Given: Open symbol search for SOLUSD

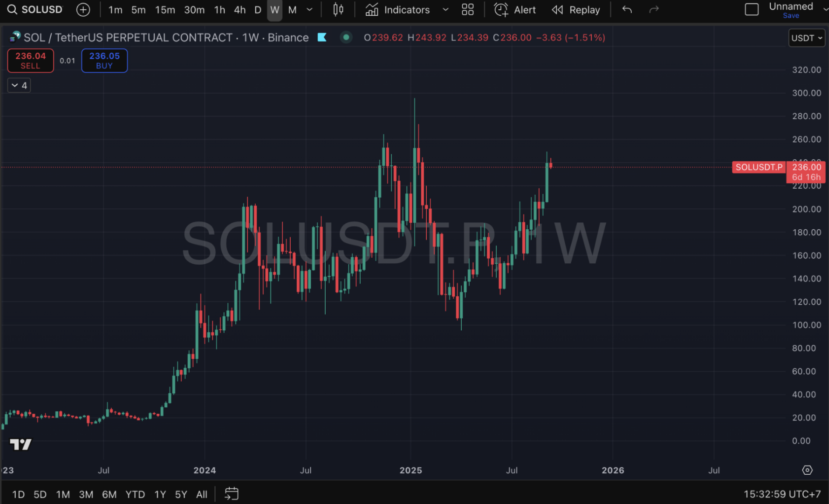Looking at the screenshot, I should pyautogui.click(x=35, y=10).
